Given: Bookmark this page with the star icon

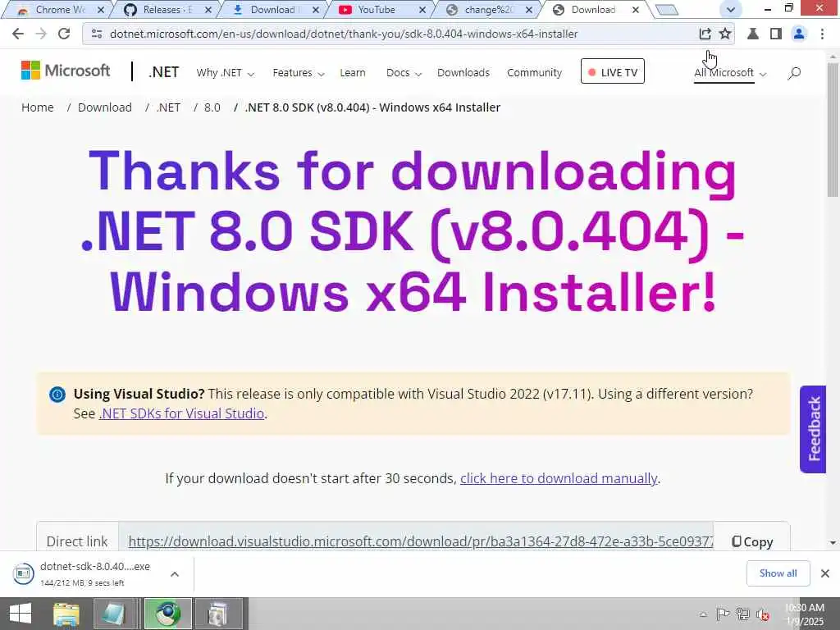Looking at the screenshot, I should coord(725,34).
